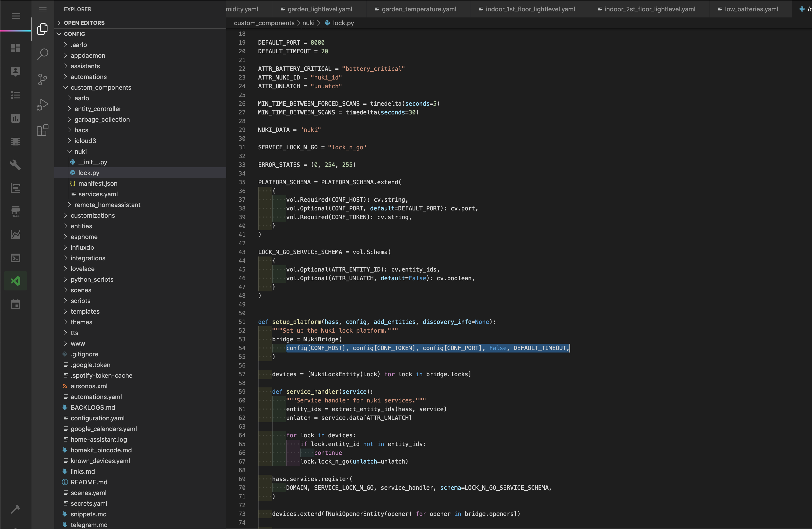812x529 pixels.
Task: Click nuki in the breadcrumb path
Action: click(308, 23)
